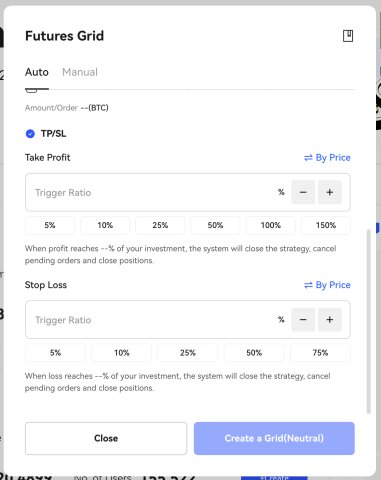Increase Take Profit trigger ratio with plus

[x=330, y=192]
